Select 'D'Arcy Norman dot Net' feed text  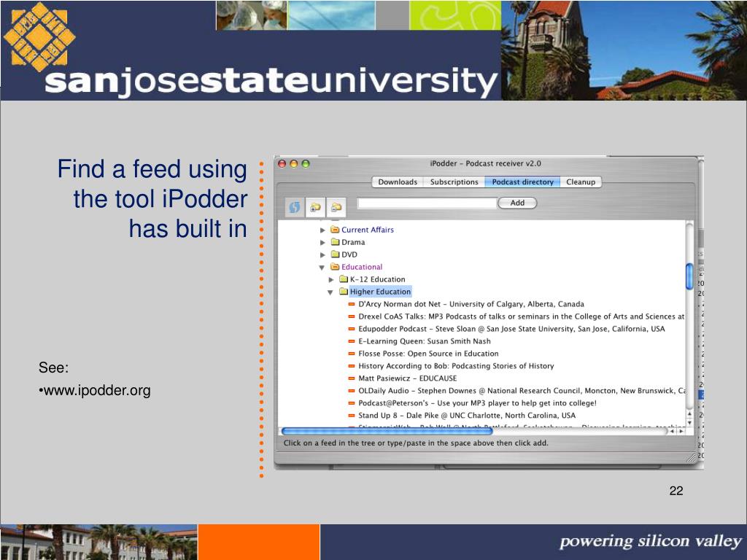coord(399,304)
